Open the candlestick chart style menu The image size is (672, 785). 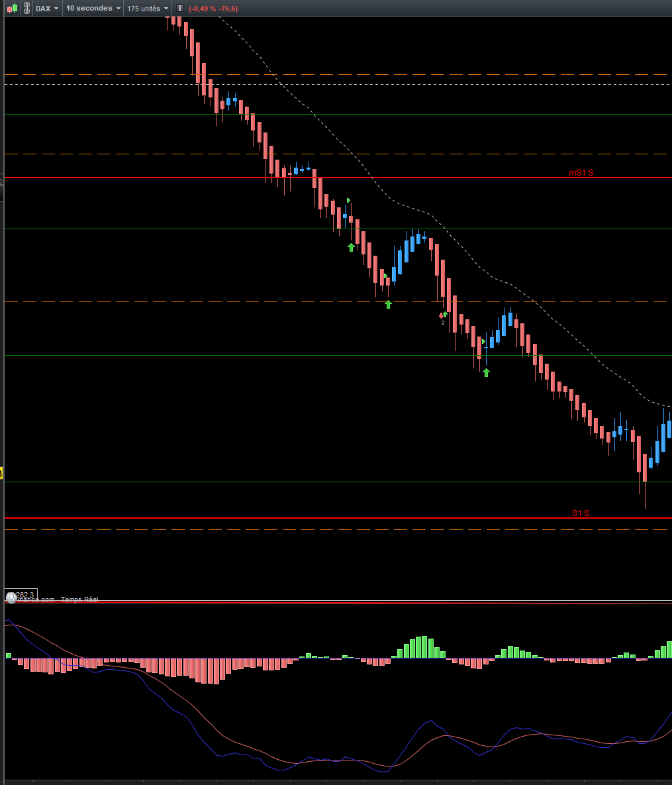tap(12, 8)
